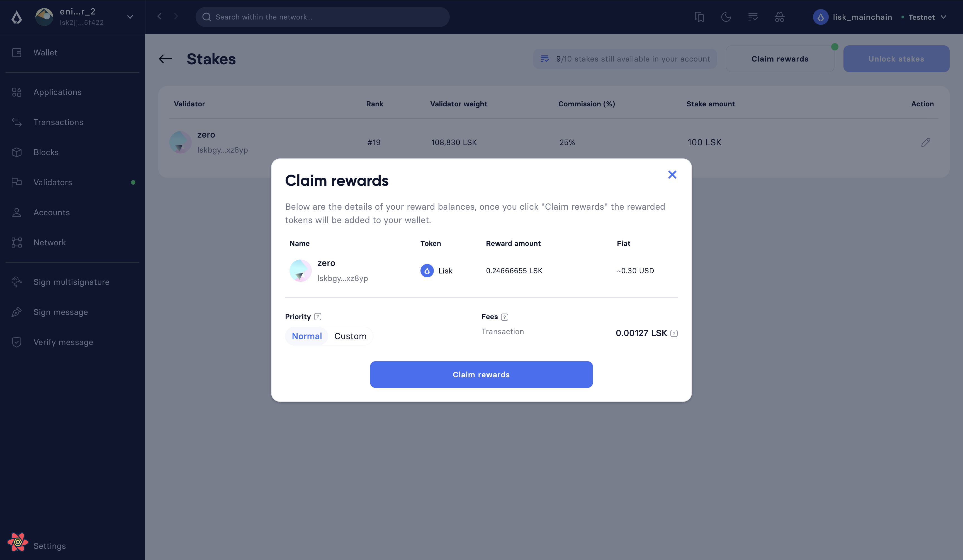963x560 pixels.
Task: Select Normal priority option
Action: (x=307, y=335)
